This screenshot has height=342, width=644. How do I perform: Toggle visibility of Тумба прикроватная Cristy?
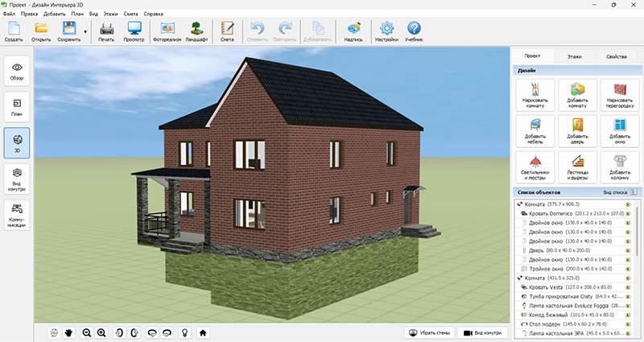tap(628, 296)
